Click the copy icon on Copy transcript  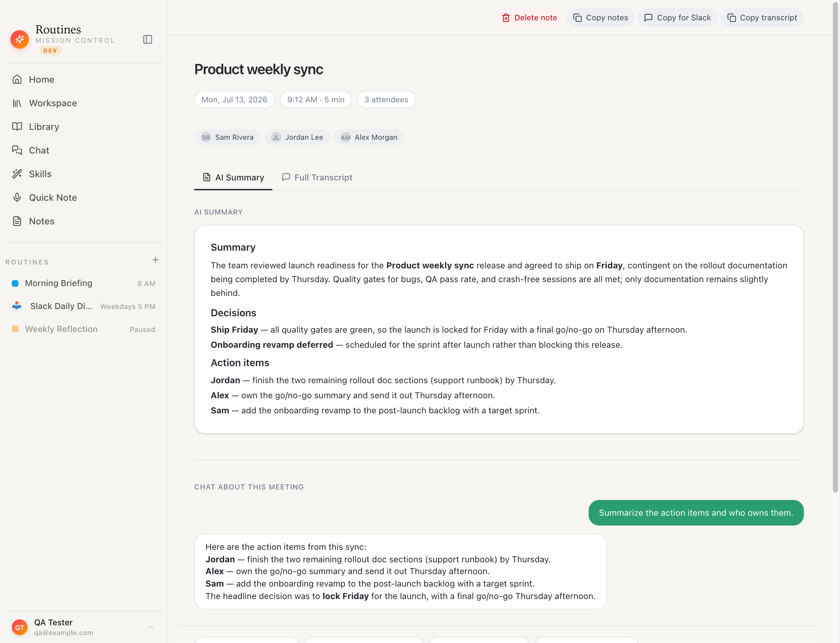731,18
